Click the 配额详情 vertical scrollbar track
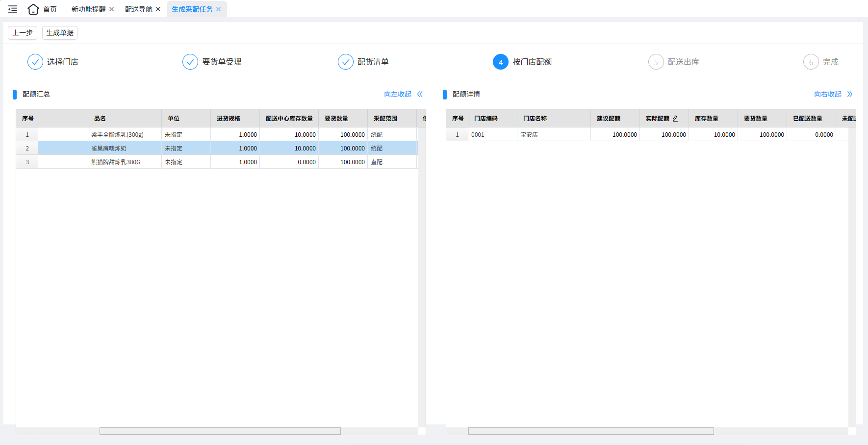Screen dimensions: 868x445 pos(852,277)
